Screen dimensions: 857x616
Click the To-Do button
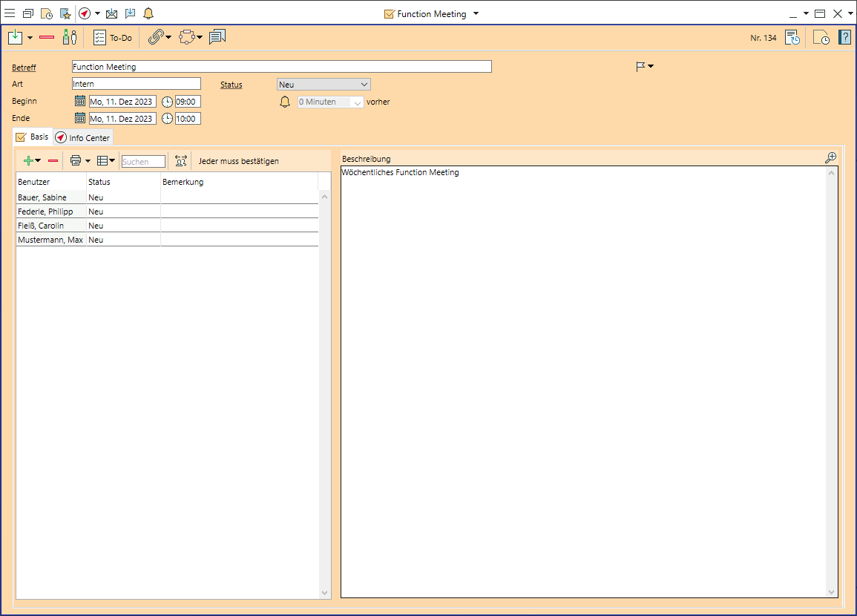tap(113, 37)
